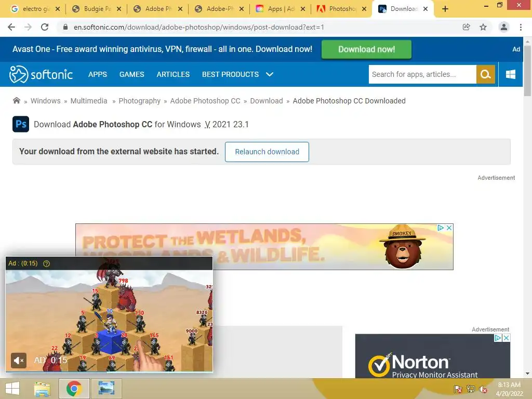Image resolution: width=532 pixels, height=399 pixels.
Task: Open the taskbar clock and date
Action: click(x=509, y=389)
